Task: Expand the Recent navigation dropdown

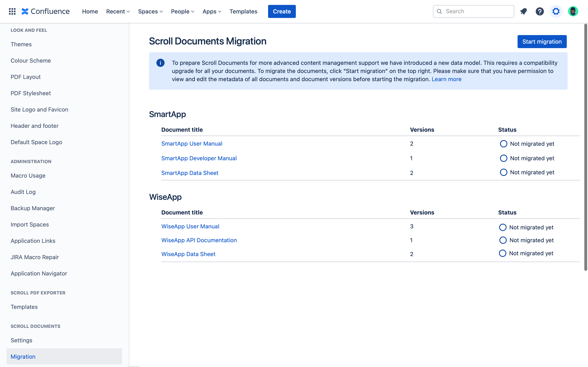Action: pyautogui.click(x=118, y=11)
